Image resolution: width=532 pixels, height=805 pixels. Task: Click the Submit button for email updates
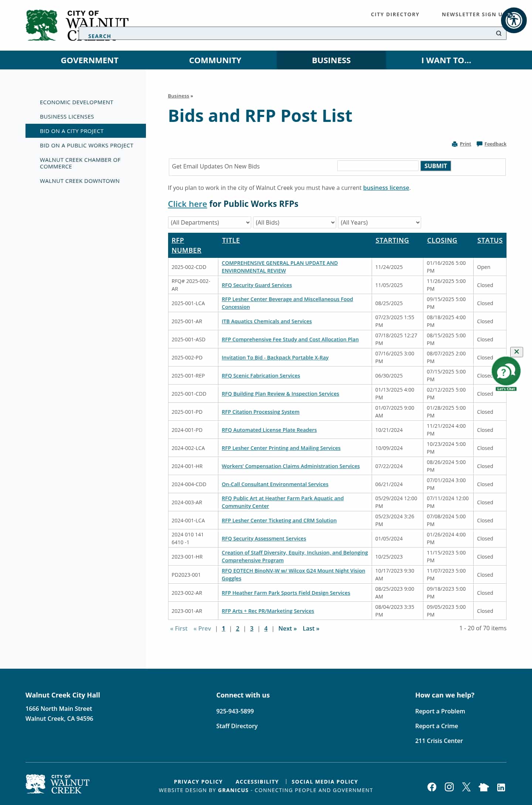[436, 166]
